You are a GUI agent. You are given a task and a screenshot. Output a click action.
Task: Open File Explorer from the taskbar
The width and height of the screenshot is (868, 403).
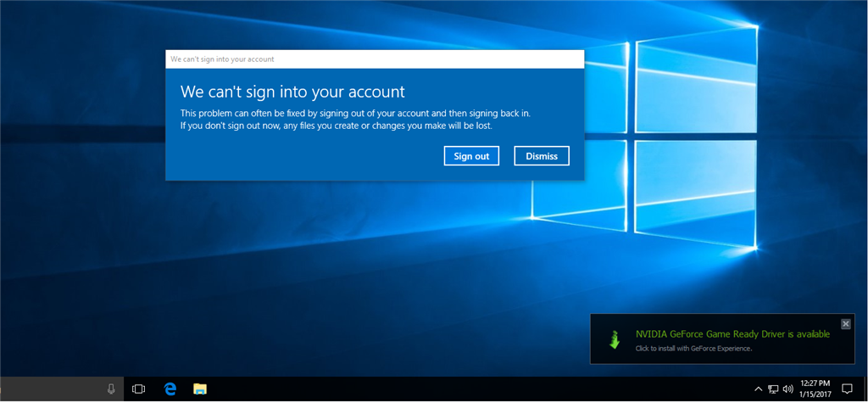click(200, 389)
